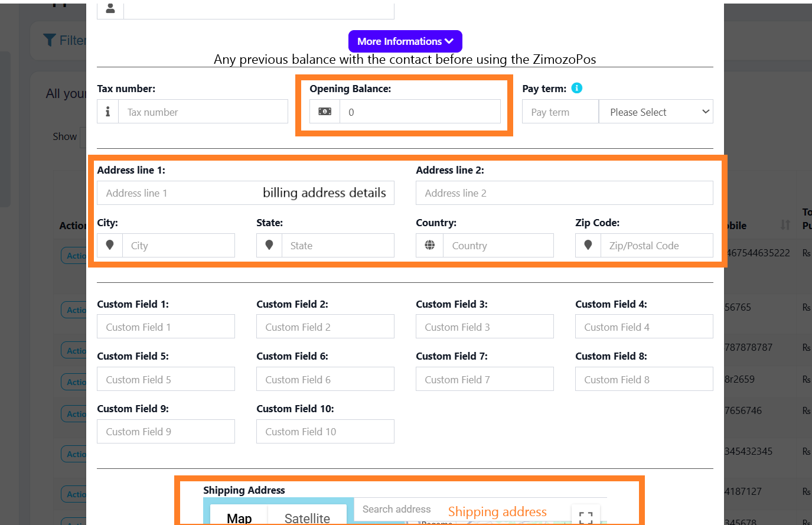The width and height of the screenshot is (812, 525).
Task: Click the Pay term number field
Action: (x=560, y=112)
